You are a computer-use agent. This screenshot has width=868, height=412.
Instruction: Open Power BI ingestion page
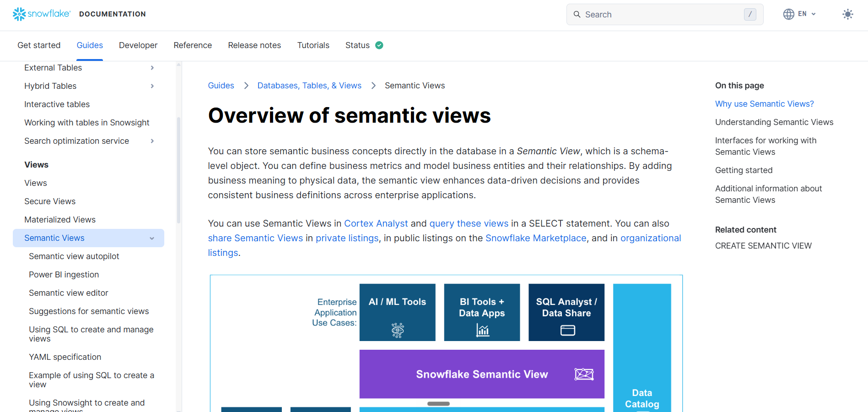point(64,275)
